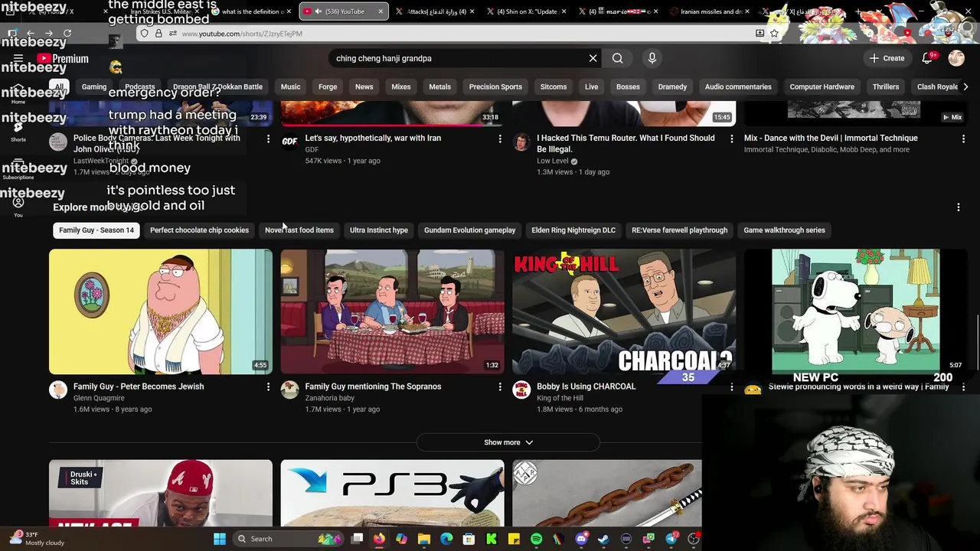Open the weather widget showing 33°F
The width and height of the screenshot is (980, 551).
pos(36,538)
